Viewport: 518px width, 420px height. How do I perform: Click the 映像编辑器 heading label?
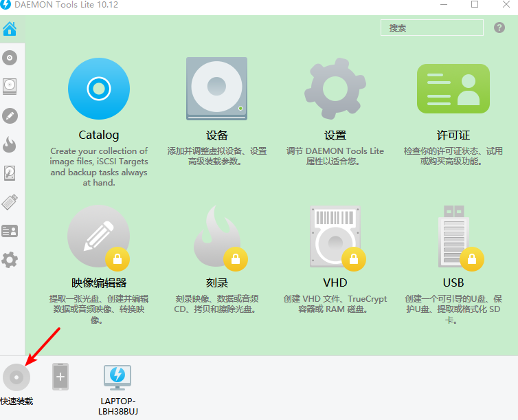coord(99,283)
